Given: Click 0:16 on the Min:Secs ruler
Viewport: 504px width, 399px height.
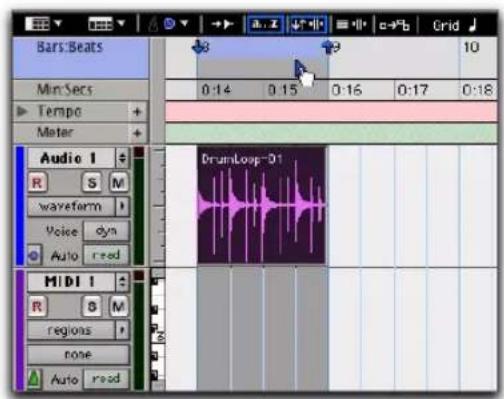Looking at the screenshot, I should [x=347, y=90].
